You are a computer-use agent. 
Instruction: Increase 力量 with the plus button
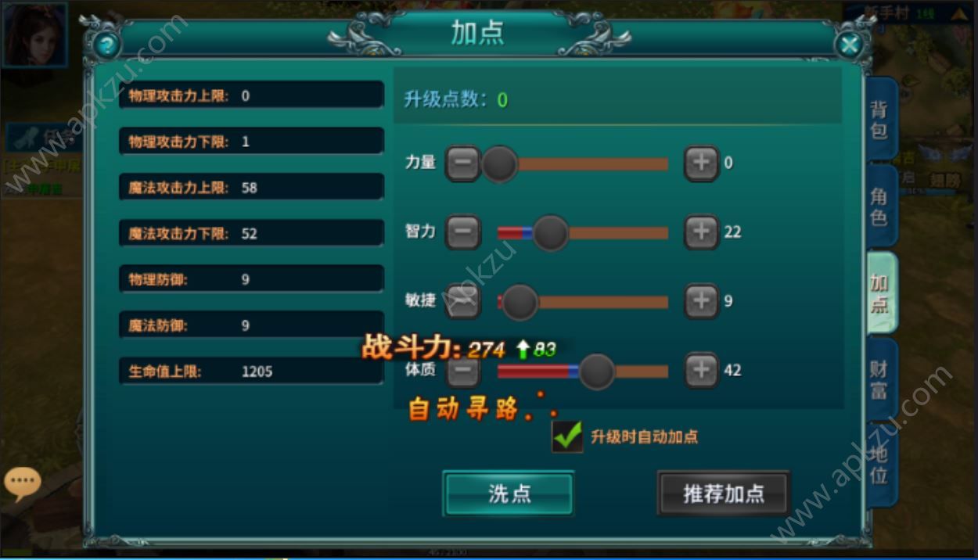701,163
